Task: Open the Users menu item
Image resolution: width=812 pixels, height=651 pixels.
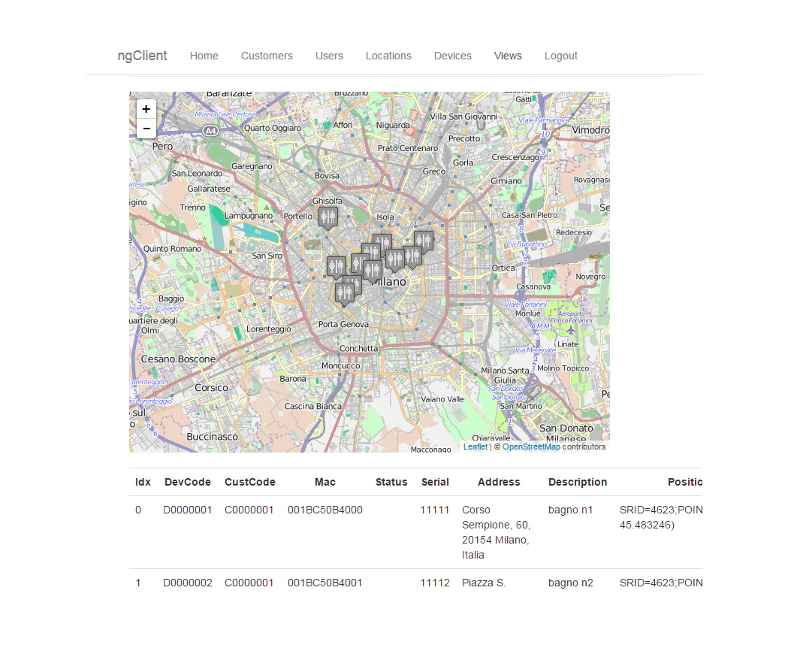Action: (329, 56)
